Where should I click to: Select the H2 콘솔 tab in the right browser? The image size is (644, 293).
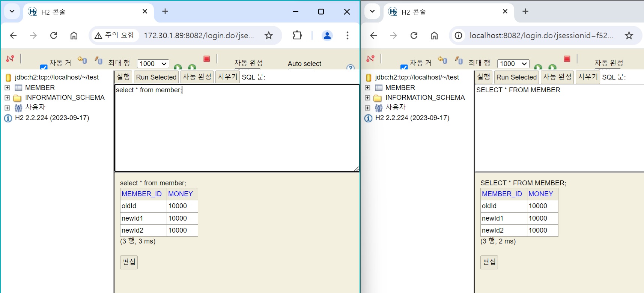(x=449, y=12)
